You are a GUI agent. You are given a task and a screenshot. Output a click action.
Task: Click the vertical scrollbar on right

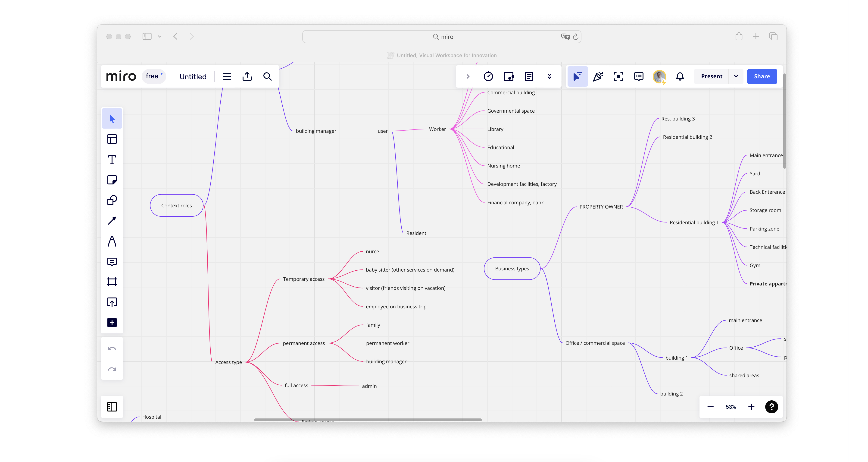pos(784,121)
